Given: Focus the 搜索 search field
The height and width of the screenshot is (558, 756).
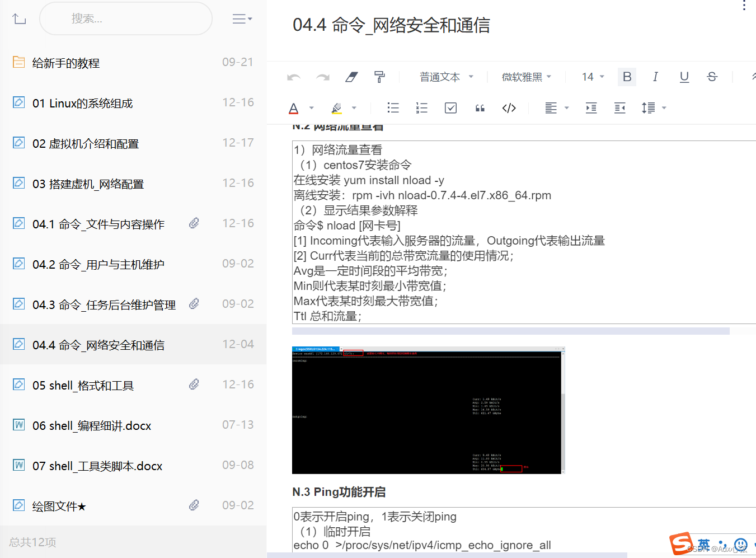Looking at the screenshot, I should [126, 19].
